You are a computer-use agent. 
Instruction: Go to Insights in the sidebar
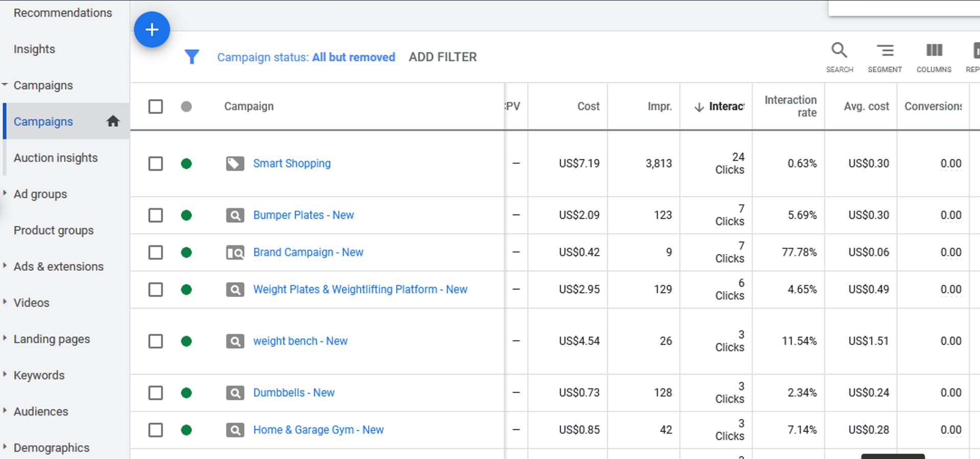(34, 49)
